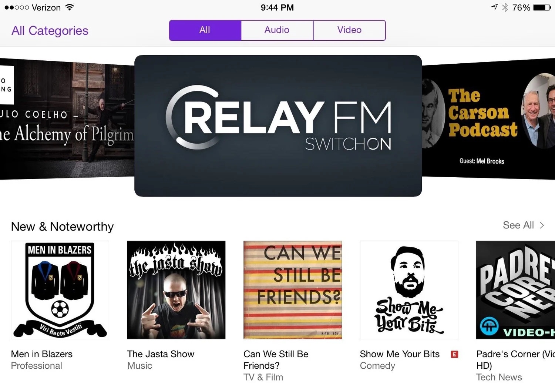Select the Audio filter option
The image size is (555, 392).
click(x=277, y=30)
